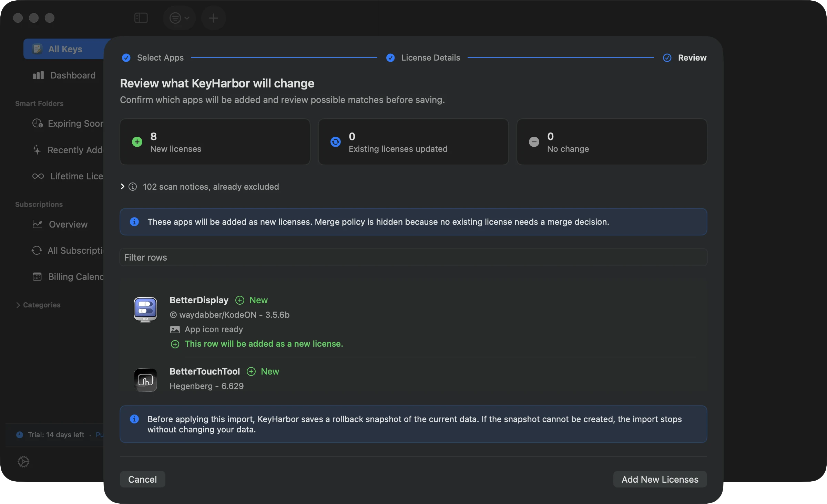Viewport: 827px width, 504px height.
Task: Click the plus add-license toolbar button
Action: 213,18
